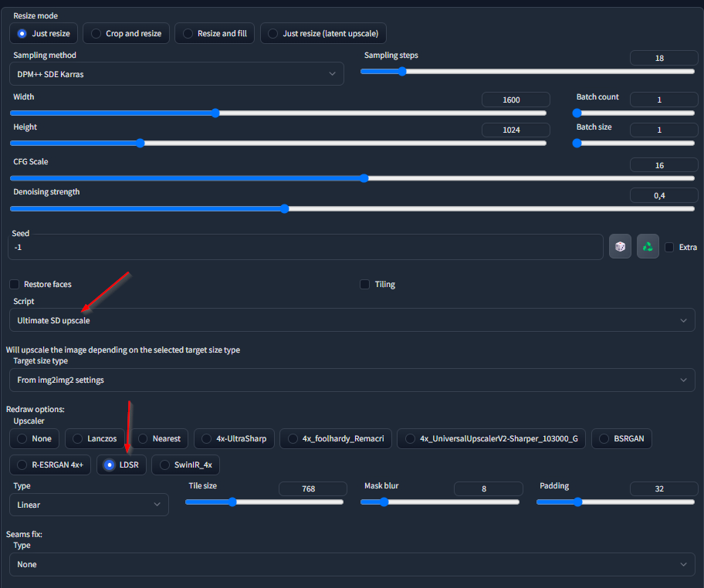Toggle the Tiling checkbox
The image size is (704, 588).
365,284
